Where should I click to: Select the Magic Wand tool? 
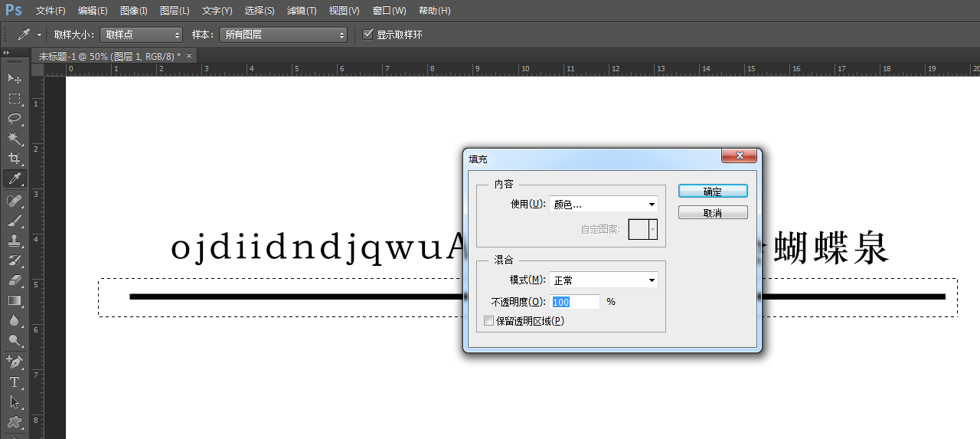(x=15, y=139)
